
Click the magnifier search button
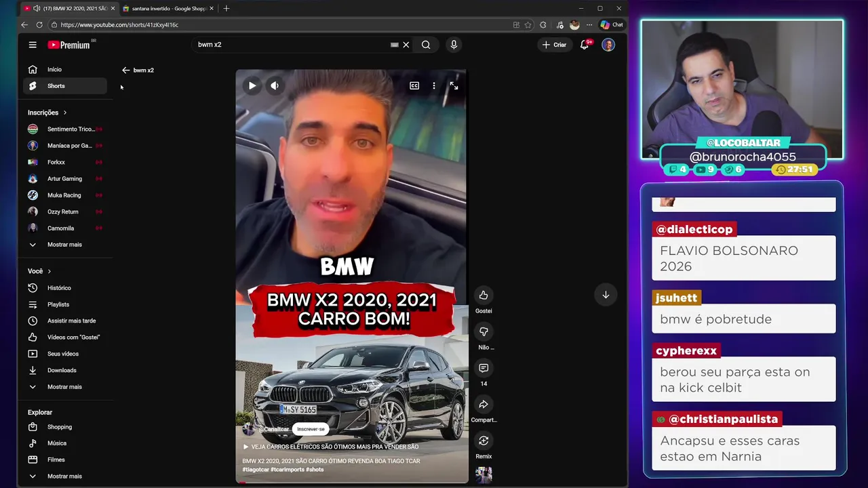[x=426, y=45]
